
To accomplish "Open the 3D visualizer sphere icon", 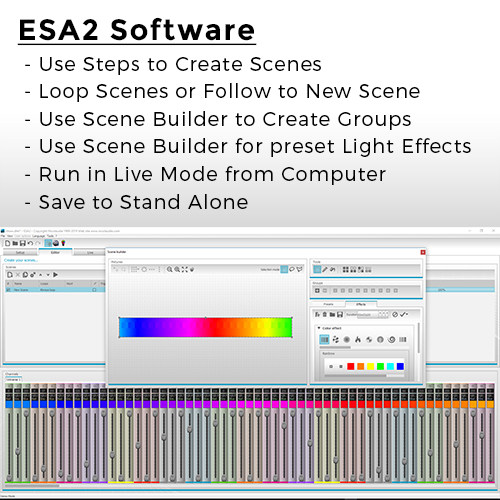I will click(56, 243).
